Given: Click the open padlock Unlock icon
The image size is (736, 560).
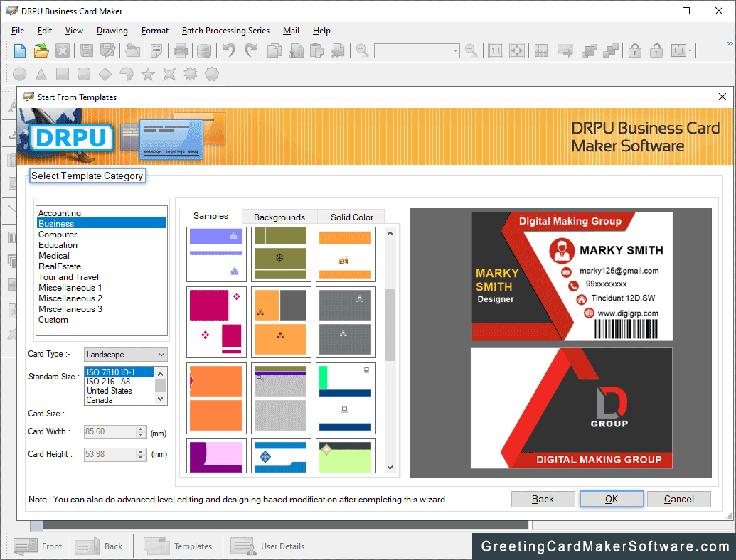Looking at the screenshot, I should pyautogui.click(x=656, y=50).
